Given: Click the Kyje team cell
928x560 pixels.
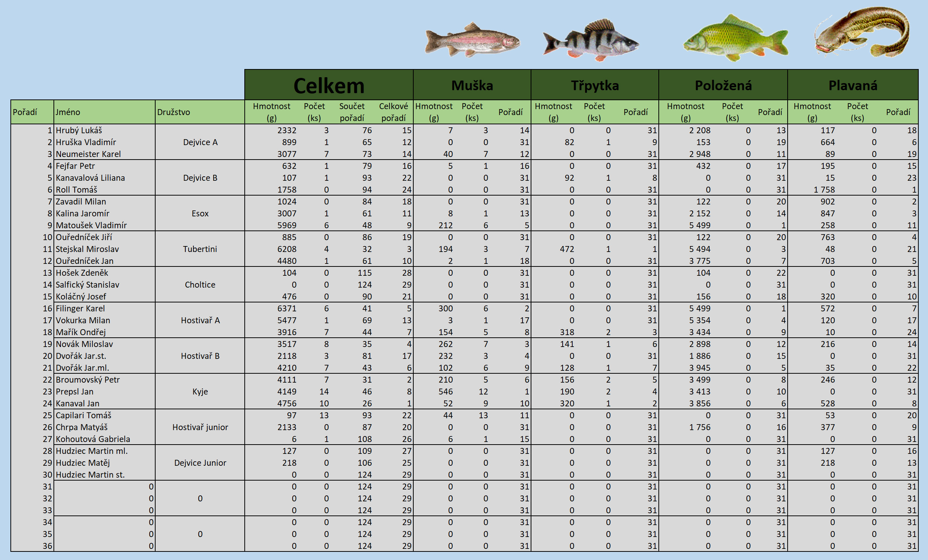Looking at the screenshot, I should point(200,392).
